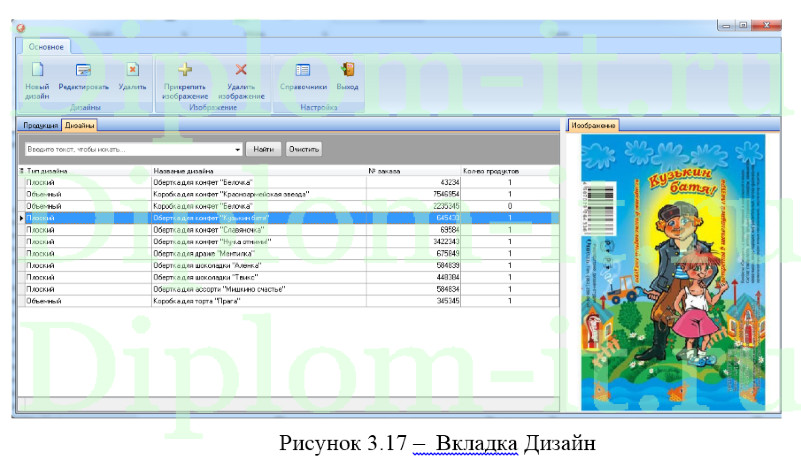The width and height of the screenshot is (801, 460).
Task: Select row Обертка для конфет "Кузькин батя"
Action: 289,218
